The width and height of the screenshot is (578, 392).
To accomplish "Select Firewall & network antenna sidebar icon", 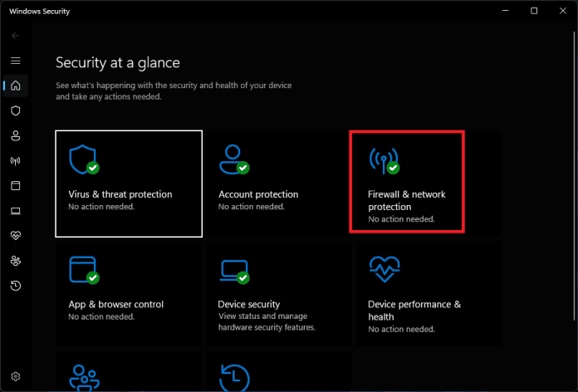I will click(15, 160).
